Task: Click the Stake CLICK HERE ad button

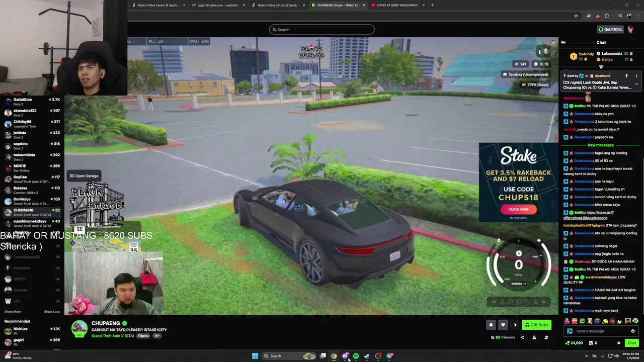Action: click(x=518, y=209)
